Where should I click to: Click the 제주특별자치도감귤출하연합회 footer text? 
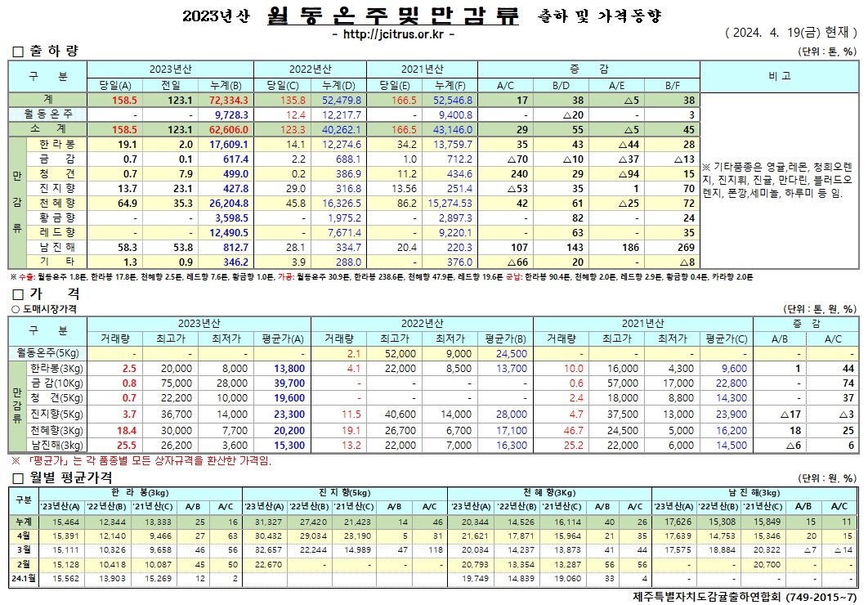pos(745,596)
